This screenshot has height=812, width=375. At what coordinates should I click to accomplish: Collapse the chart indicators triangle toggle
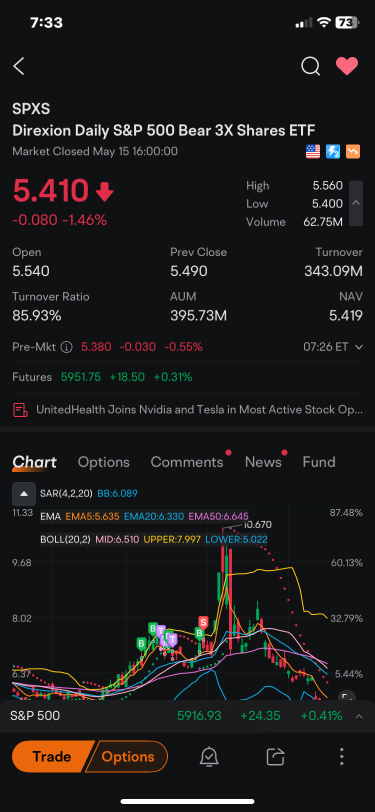pos(24,494)
